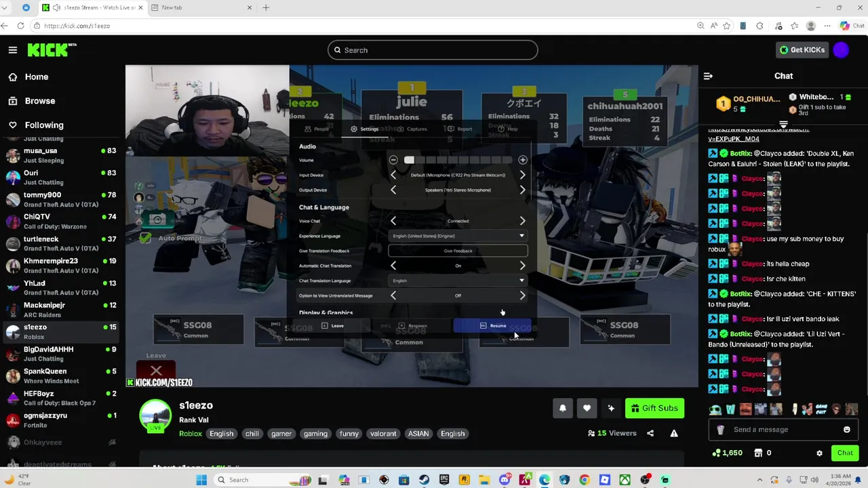Select the Settings tab in game menu

(x=365, y=129)
